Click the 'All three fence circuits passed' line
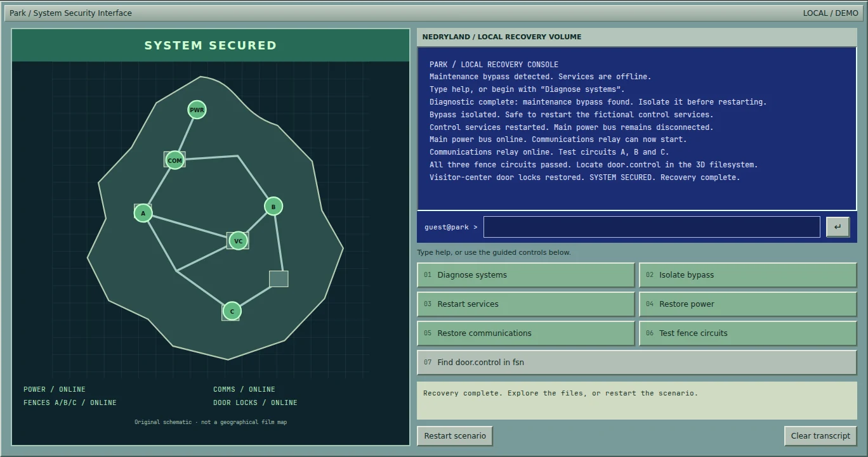The image size is (868, 457). [594, 165]
